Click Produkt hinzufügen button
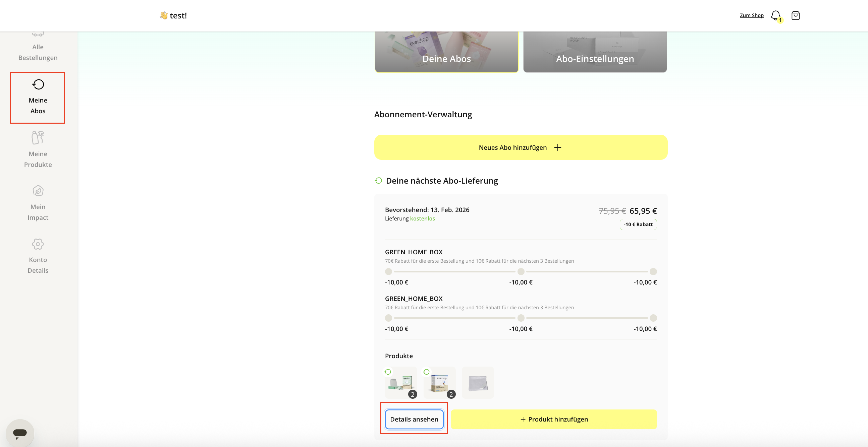This screenshot has width=868, height=447. tap(554, 419)
